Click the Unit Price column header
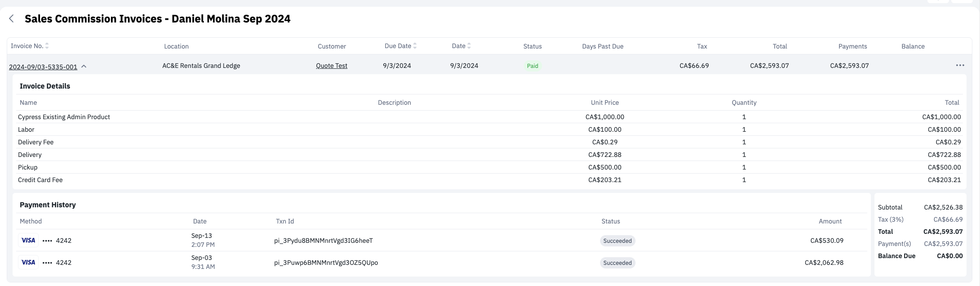This screenshot has width=980, height=286. click(605, 103)
